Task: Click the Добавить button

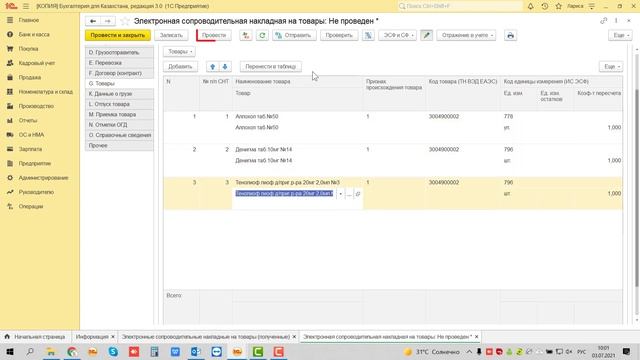Action: click(x=180, y=67)
